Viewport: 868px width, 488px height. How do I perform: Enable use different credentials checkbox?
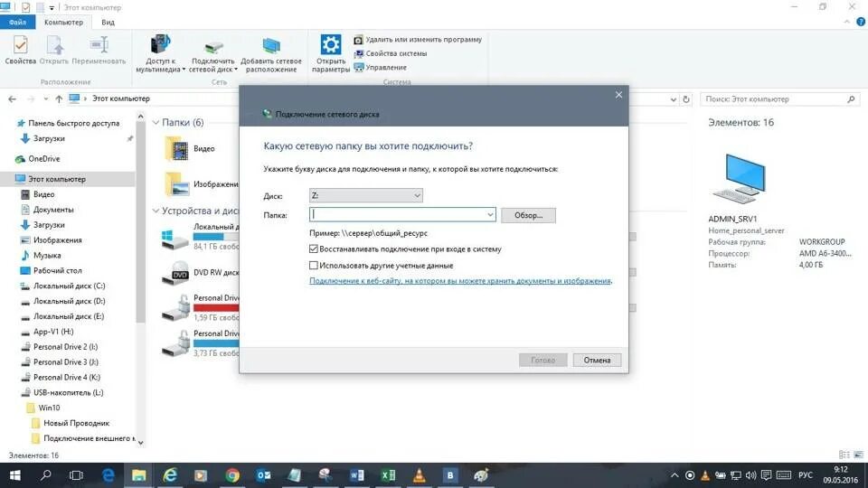click(x=314, y=265)
